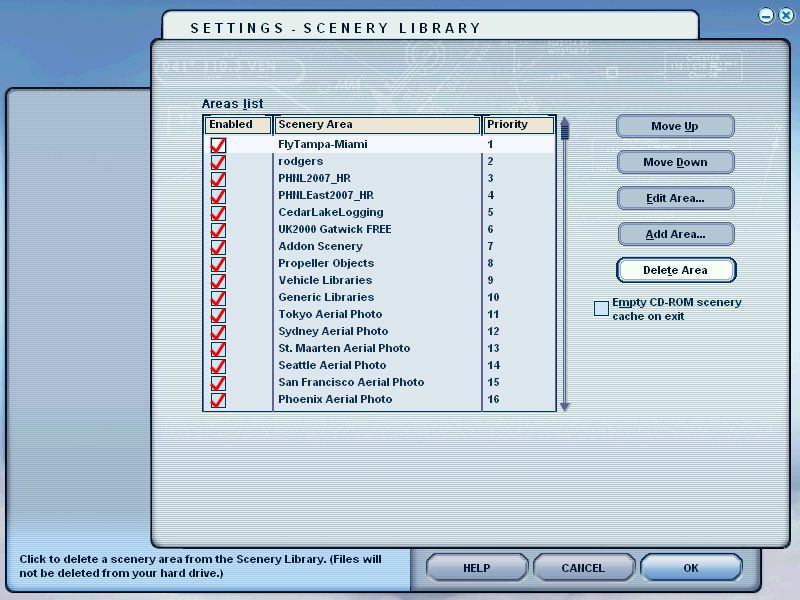800x600 pixels.
Task: Click Add Area button
Action: [x=675, y=234]
